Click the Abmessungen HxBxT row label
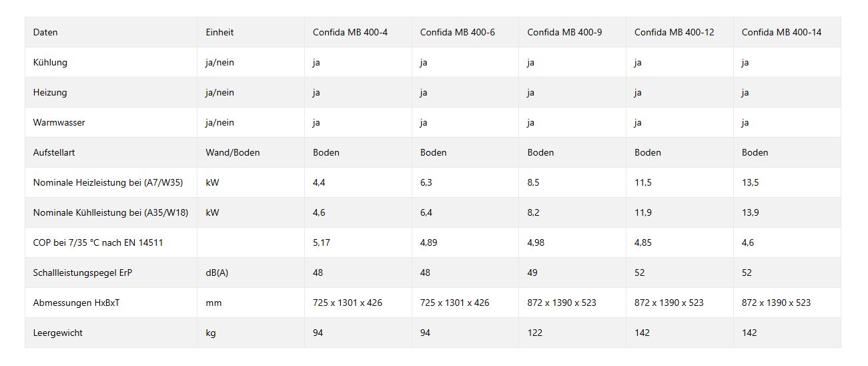The height and width of the screenshot is (366, 868). pos(77,303)
